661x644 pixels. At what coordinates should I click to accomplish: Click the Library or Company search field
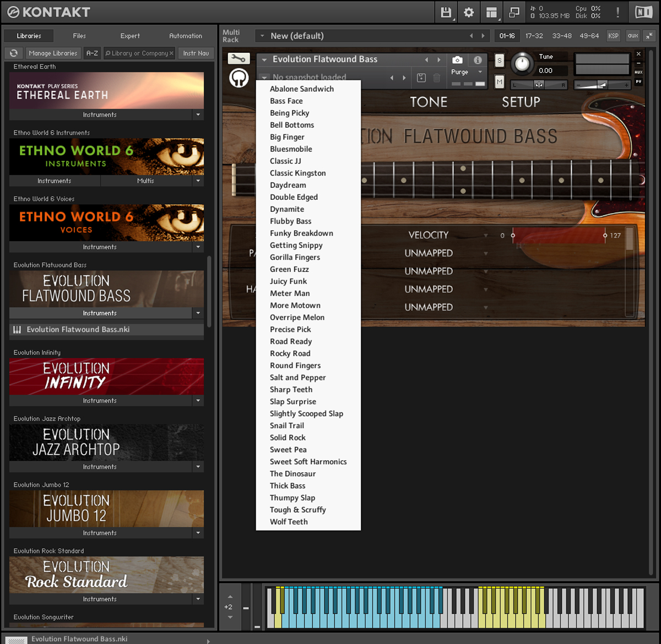point(139,53)
